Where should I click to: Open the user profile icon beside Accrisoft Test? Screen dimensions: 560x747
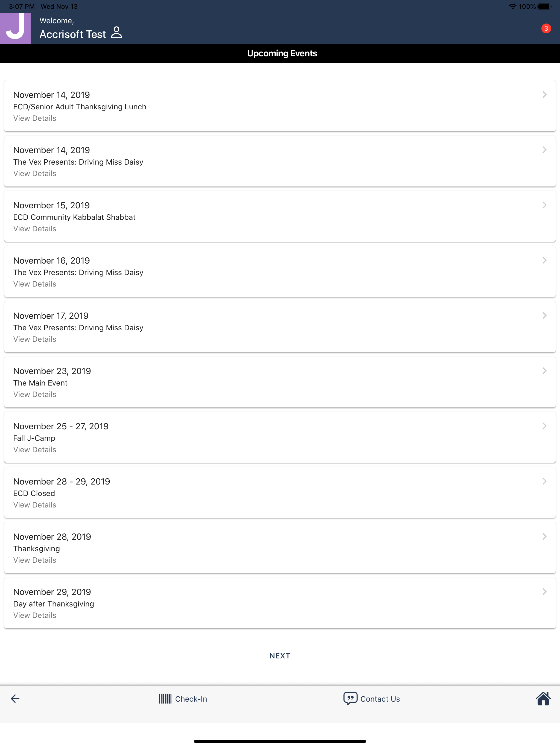(x=116, y=33)
